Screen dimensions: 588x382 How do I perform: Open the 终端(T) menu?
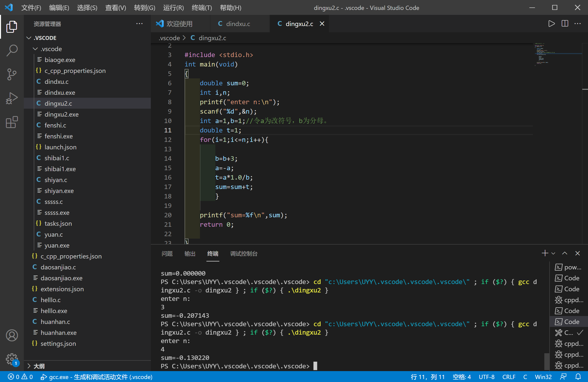coord(202,8)
